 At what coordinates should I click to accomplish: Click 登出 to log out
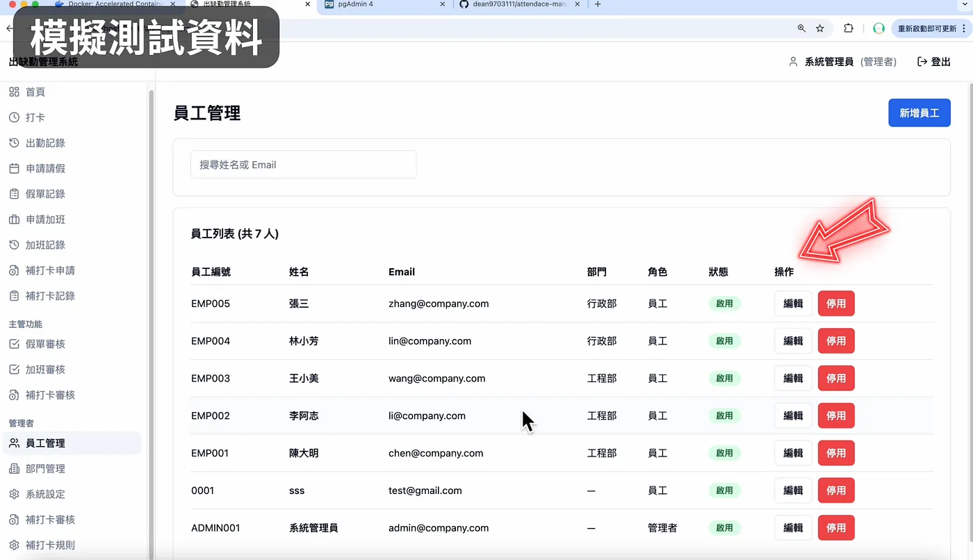(x=933, y=62)
